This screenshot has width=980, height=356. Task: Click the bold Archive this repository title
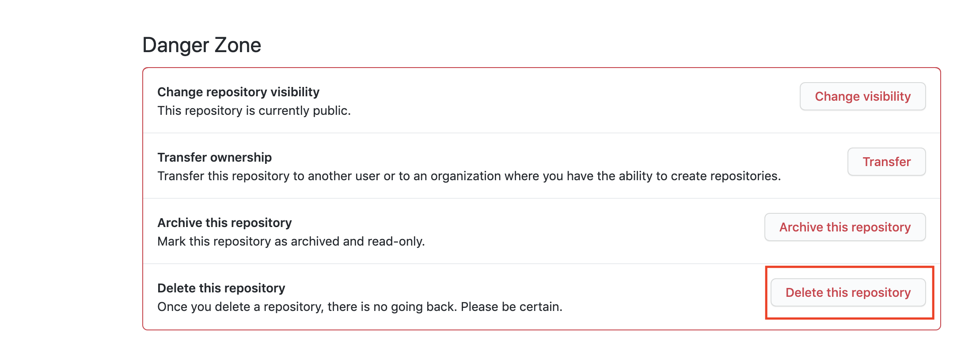coord(224,223)
